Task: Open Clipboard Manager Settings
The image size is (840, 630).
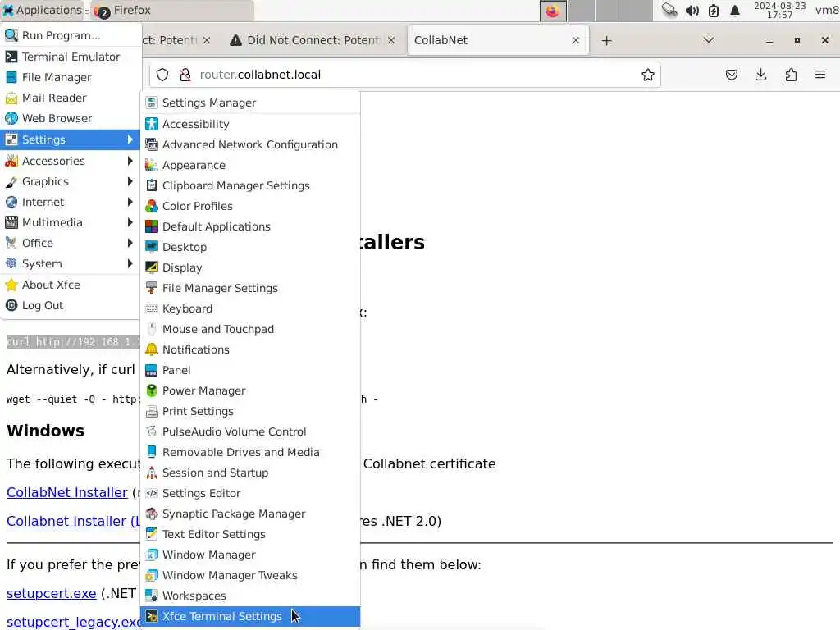Action: pos(250,185)
